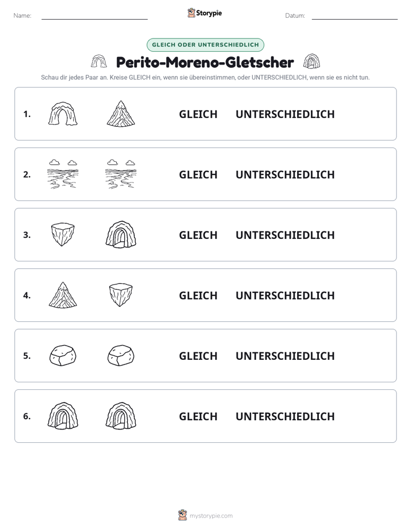Pick UNTERSCHIEDLICH in row 4
Screen dimensions: 411x532
(x=285, y=295)
